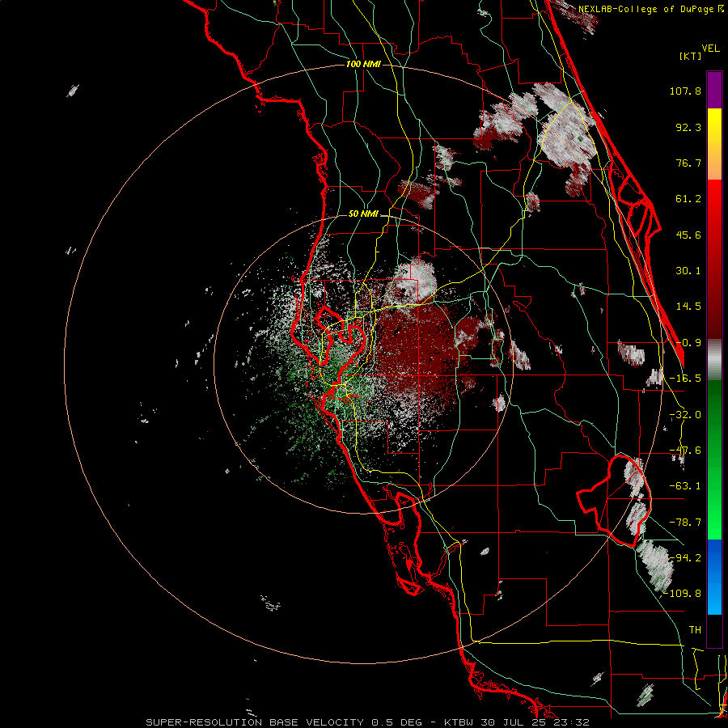Select the 61.2 velocity scale value
Viewport: 728px width, 728px height.
[688, 199]
